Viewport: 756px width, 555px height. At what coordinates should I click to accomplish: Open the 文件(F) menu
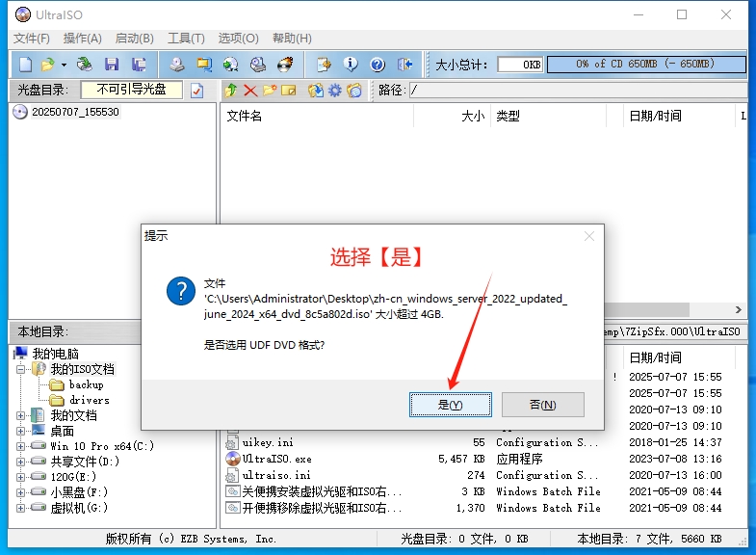[x=32, y=39]
